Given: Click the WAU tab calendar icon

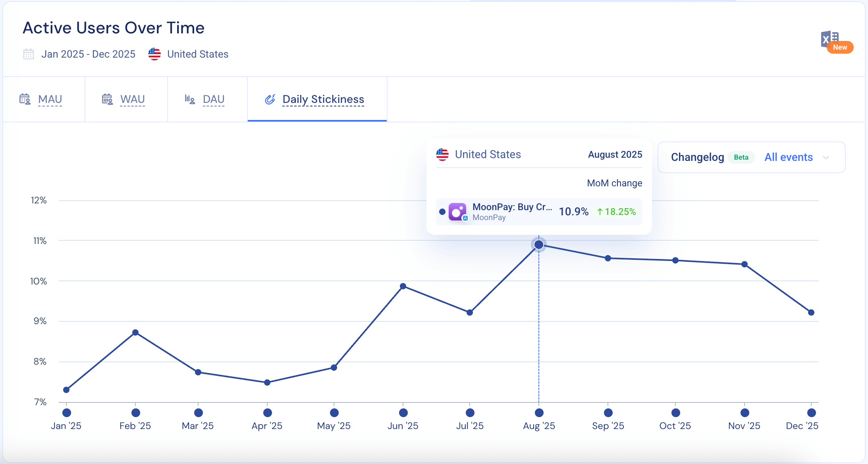Looking at the screenshot, I should click(x=107, y=99).
